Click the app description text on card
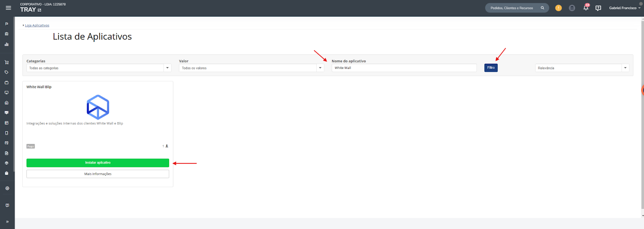Viewport: 644px width, 229px height. tap(75, 123)
